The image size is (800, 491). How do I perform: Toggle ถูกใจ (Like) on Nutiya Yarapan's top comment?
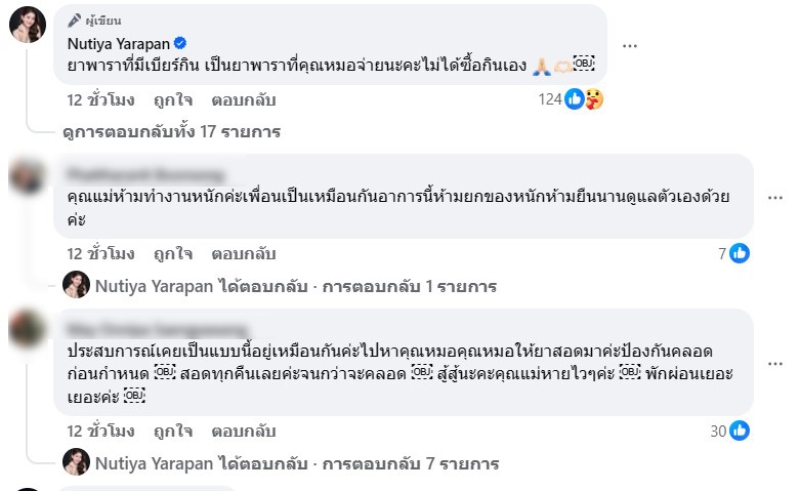coord(174,100)
